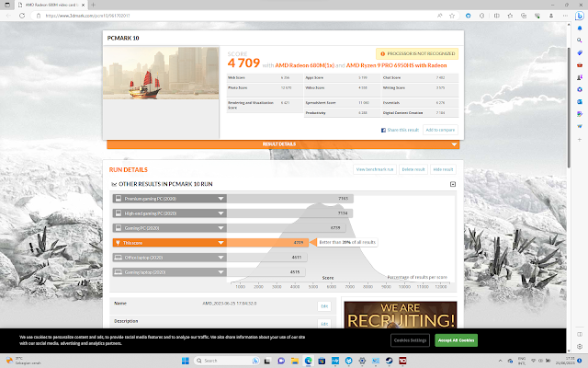Click the View benchmark run button
The width and height of the screenshot is (588, 368).
375,169
